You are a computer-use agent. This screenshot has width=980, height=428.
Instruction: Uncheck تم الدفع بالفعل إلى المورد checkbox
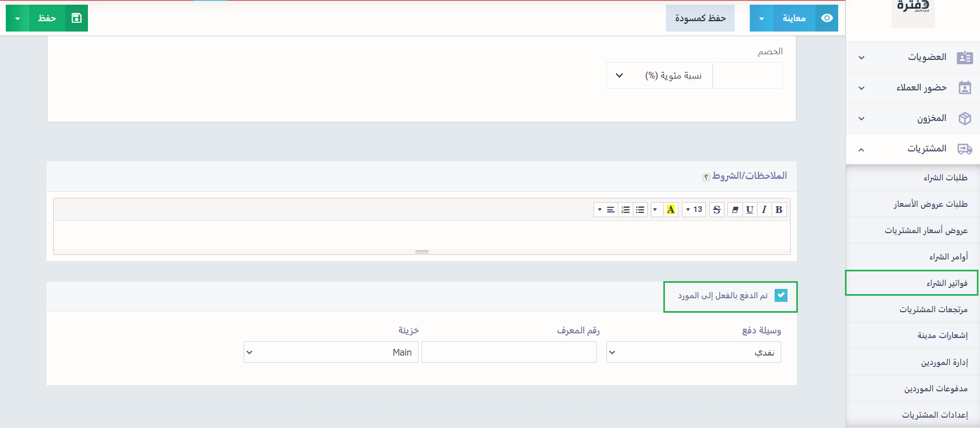click(x=781, y=295)
